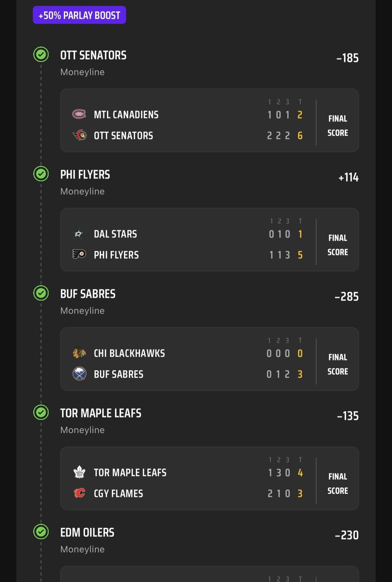Image resolution: width=392 pixels, height=582 pixels.
Task: Click the -185 odds for Ottawa
Action: (347, 58)
